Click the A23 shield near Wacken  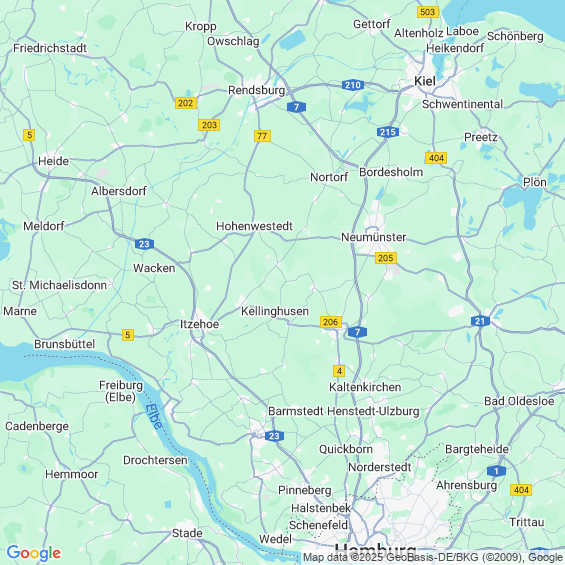pyautogui.click(x=144, y=244)
